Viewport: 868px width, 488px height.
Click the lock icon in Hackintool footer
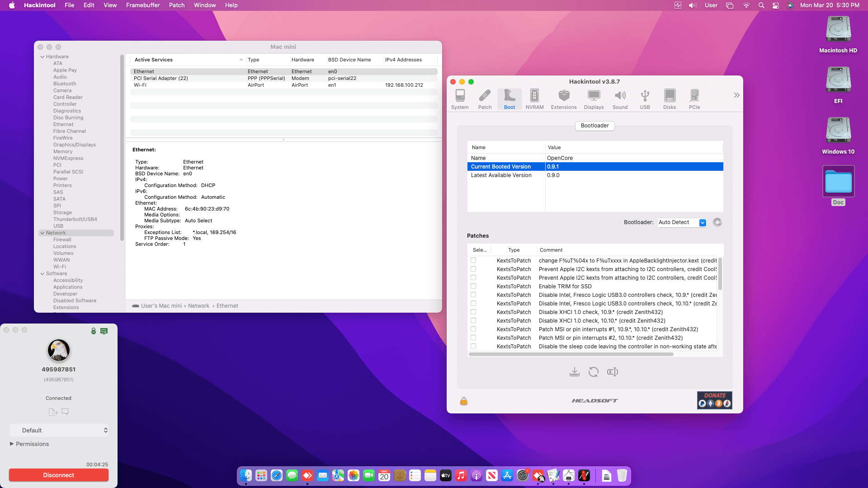pos(464,401)
